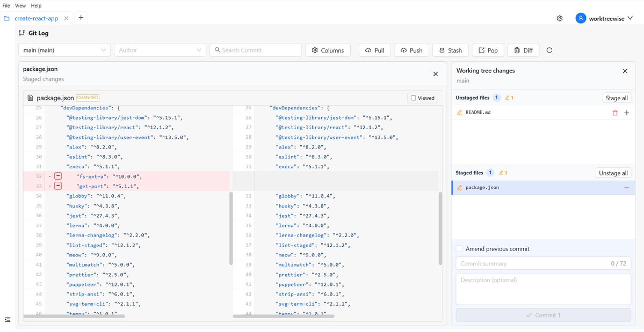Click the Commit 1 button
Image resolution: width=644 pixels, height=332 pixels.
[544, 315]
